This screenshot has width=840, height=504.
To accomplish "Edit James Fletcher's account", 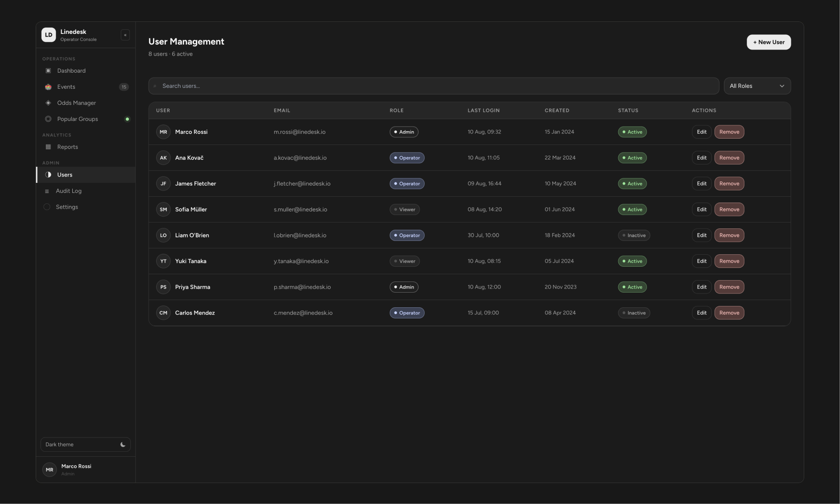I will pyautogui.click(x=702, y=184).
